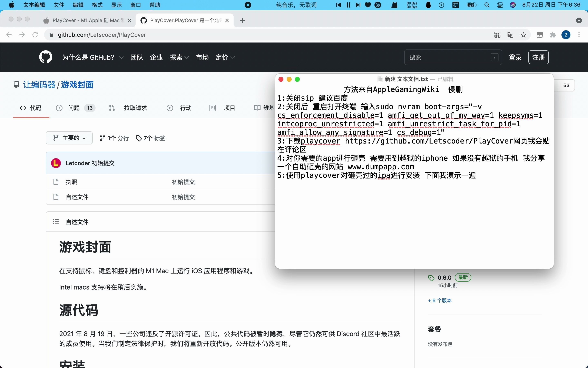Open the 团队 link in GitHub header
Image resolution: width=588 pixels, height=368 pixels.
click(137, 57)
